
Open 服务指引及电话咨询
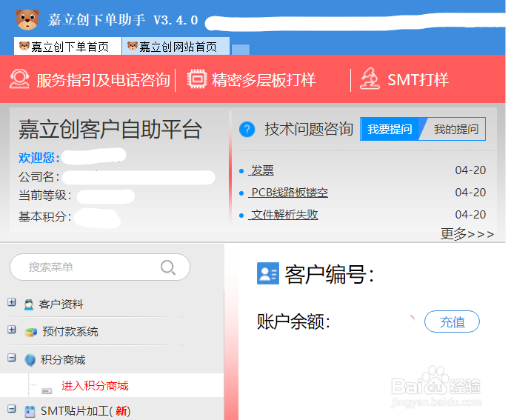click(x=103, y=80)
